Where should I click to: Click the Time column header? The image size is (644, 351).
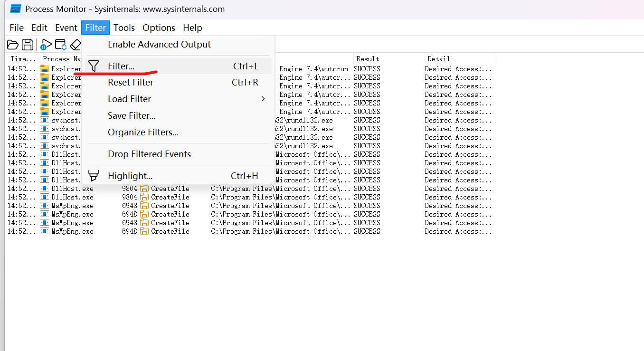pos(23,59)
